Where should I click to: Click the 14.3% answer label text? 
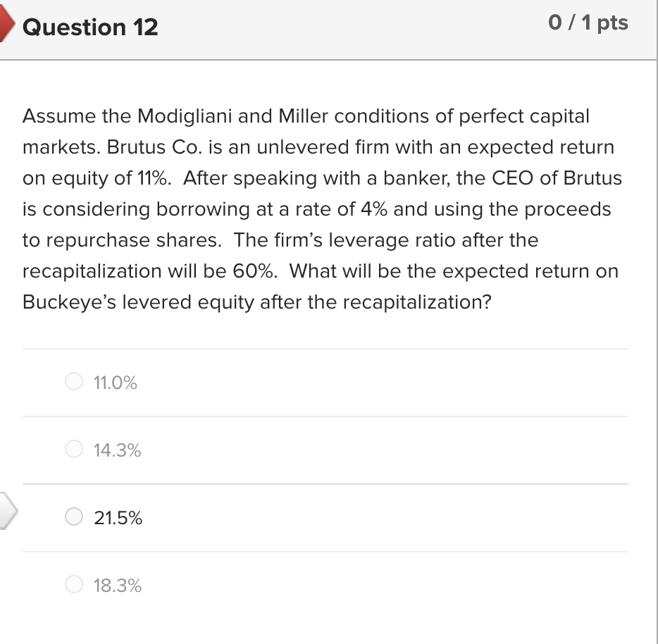(x=118, y=450)
